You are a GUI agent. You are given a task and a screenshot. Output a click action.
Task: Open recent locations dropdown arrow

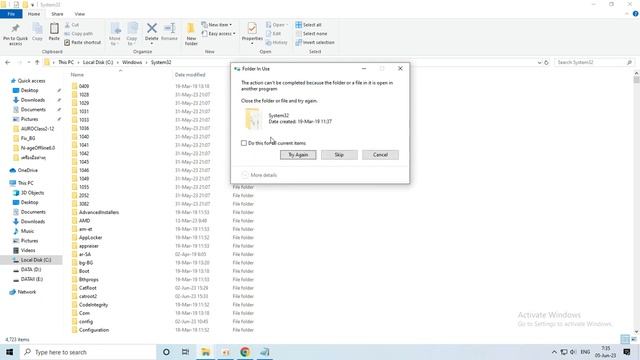[29, 62]
